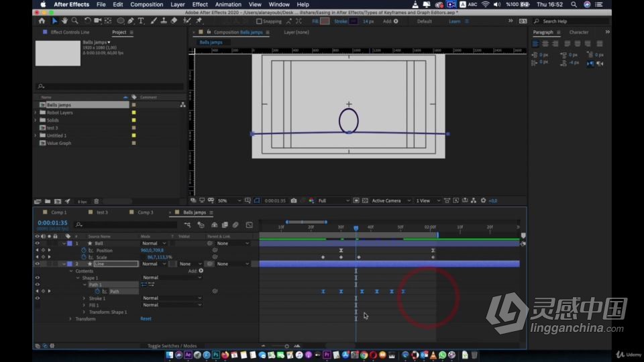Select the Zoom magnifier tool
The width and height of the screenshot is (644, 362).
coord(74,21)
